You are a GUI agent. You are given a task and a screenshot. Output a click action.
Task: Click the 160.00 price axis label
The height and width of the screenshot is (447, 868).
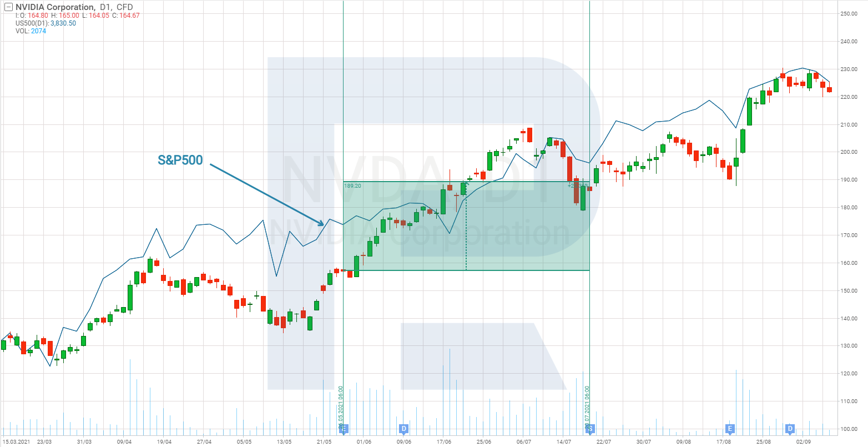(x=850, y=263)
